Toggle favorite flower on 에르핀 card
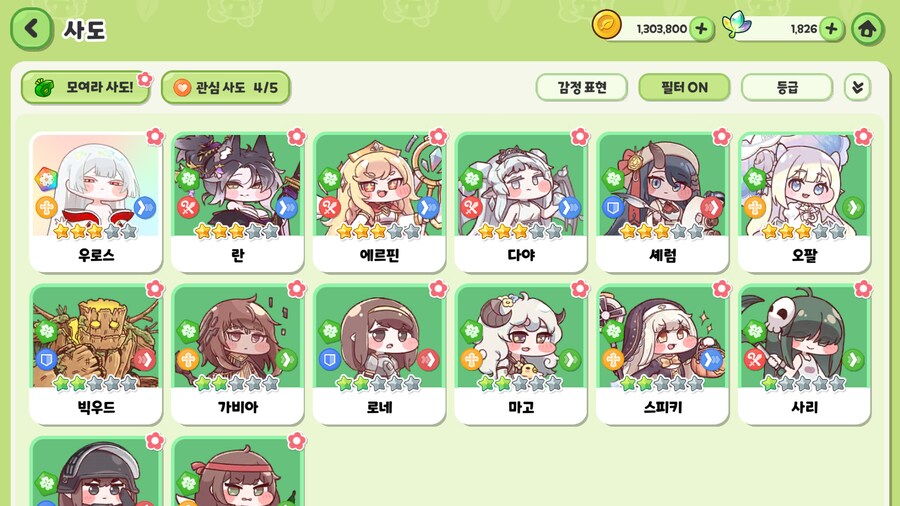900x506 pixels. tap(438, 137)
